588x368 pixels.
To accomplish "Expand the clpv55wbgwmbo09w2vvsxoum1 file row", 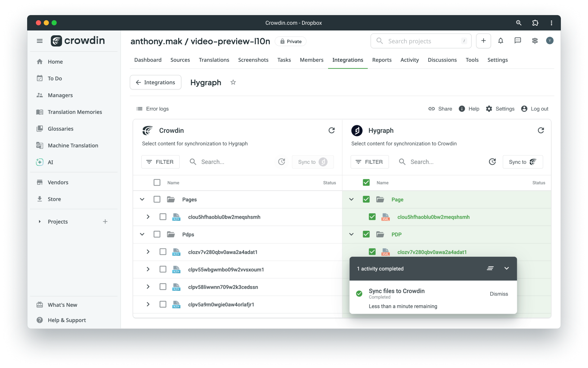I will pyautogui.click(x=148, y=269).
